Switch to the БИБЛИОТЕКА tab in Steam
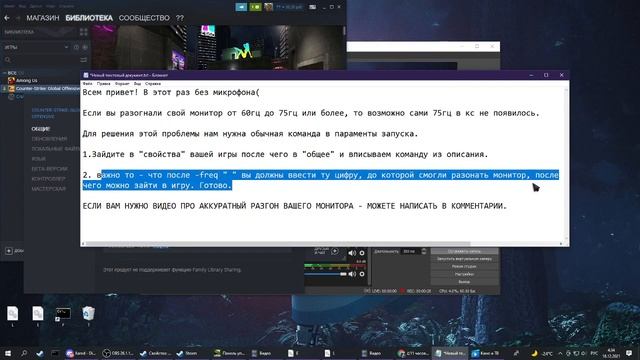 [89, 18]
